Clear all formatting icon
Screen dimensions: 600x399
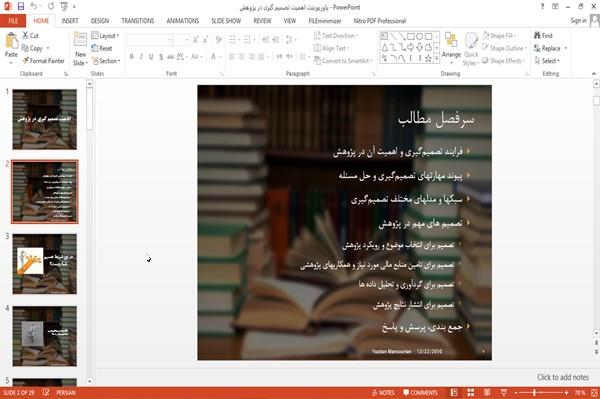(x=219, y=40)
